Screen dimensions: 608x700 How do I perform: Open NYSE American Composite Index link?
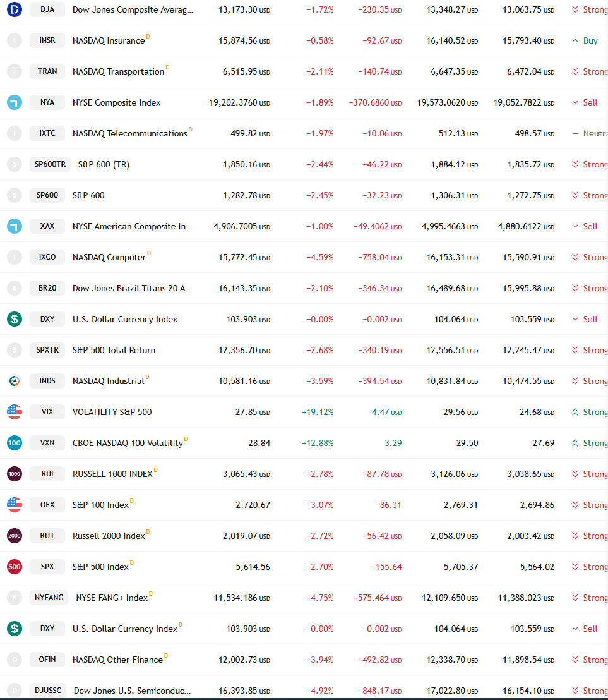tap(133, 226)
